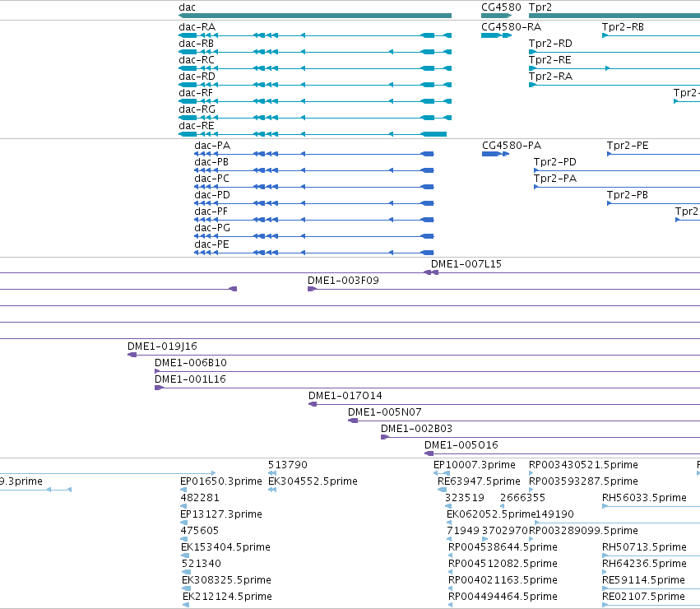Click the Tpr2-PA protein label
The width and height of the screenshot is (700, 609).
555,179
